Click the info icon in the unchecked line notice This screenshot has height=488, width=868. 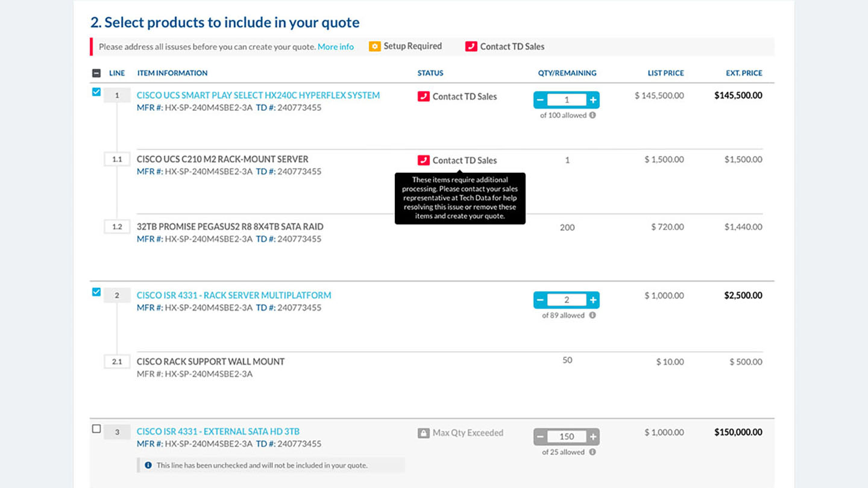[x=148, y=465]
